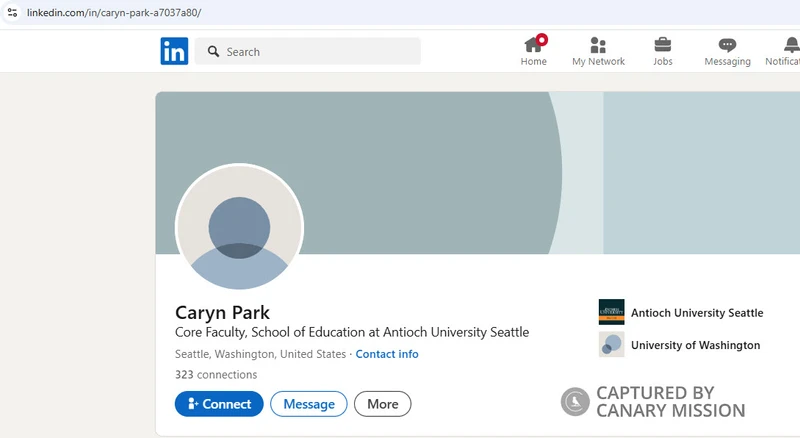Click the browser site settings icon
This screenshot has height=438, width=800.
click(x=12, y=12)
